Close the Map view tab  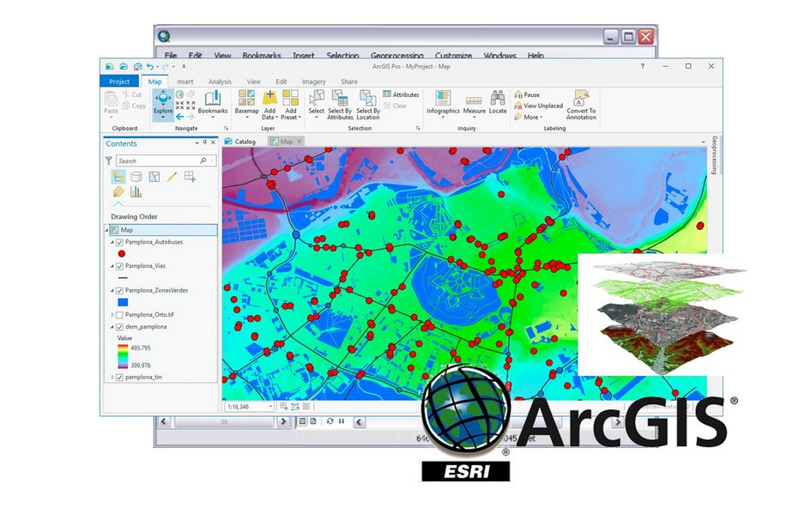pos(299,142)
